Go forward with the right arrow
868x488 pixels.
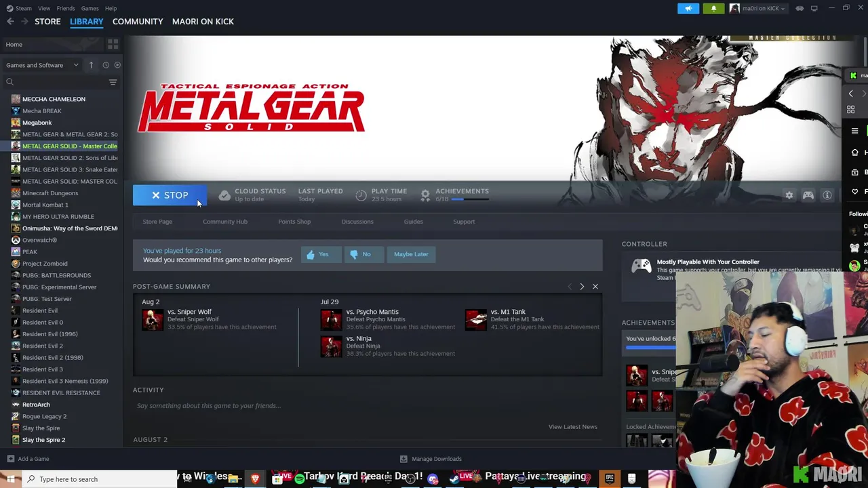tap(26, 22)
